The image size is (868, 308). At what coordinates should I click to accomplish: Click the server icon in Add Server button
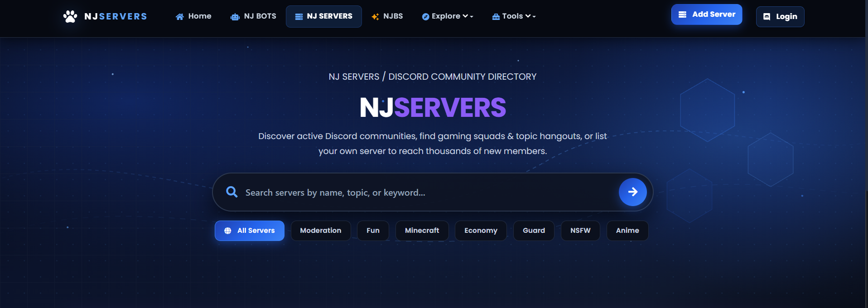click(682, 14)
